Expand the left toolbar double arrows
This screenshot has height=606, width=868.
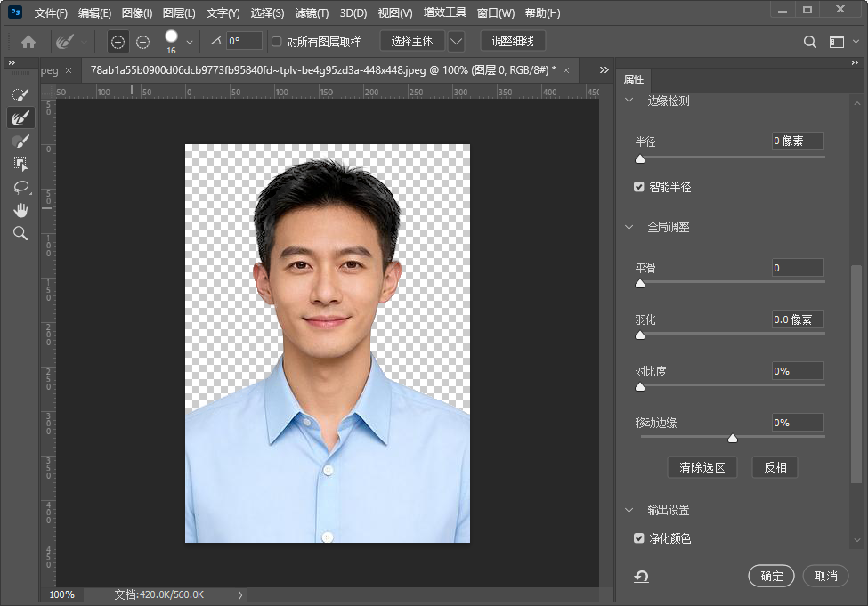(x=12, y=62)
